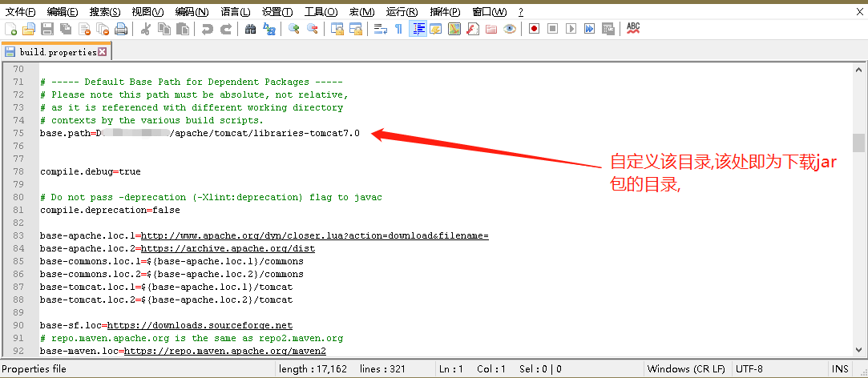Screen dimensions: 868x378
Task: Click the vertical scrollbar thumb
Action: click(x=858, y=143)
